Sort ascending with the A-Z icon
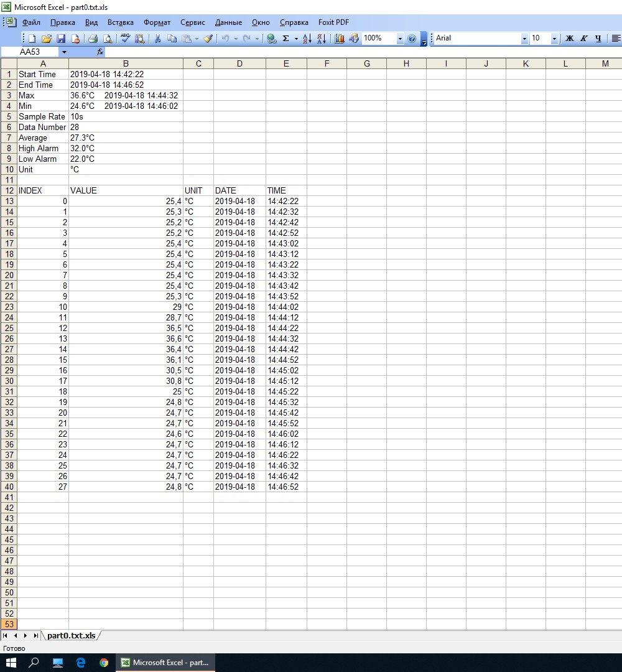The height and width of the screenshot is (672, 622). [307, 39]
